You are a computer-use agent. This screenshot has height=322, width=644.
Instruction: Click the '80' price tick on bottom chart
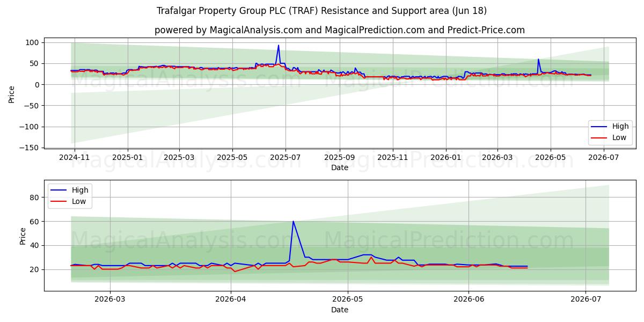pos(35,197)
